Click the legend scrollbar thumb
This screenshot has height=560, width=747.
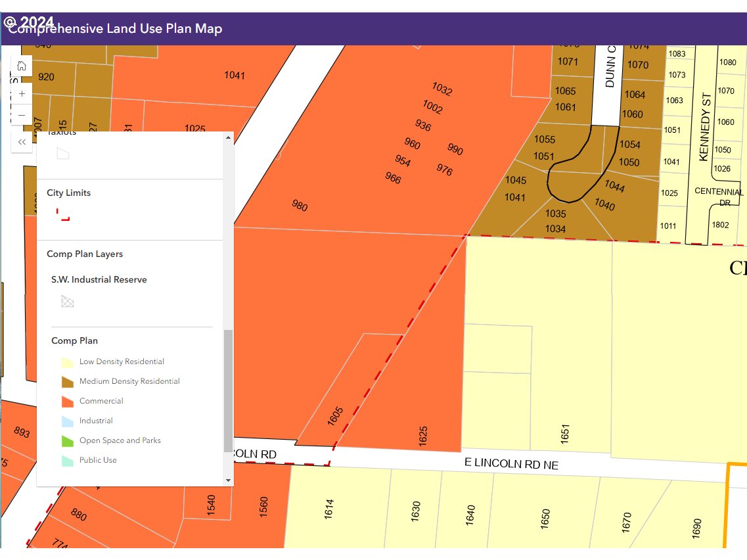(228, 391)
